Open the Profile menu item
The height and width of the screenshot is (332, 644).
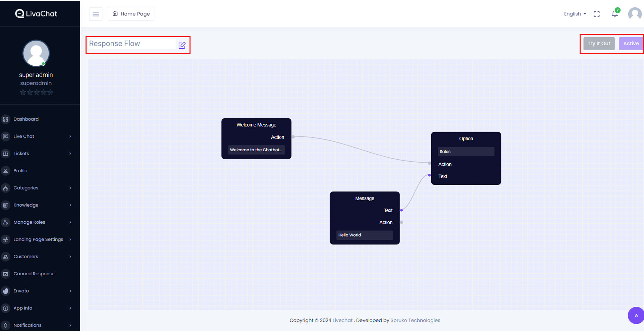coord(20,171)
